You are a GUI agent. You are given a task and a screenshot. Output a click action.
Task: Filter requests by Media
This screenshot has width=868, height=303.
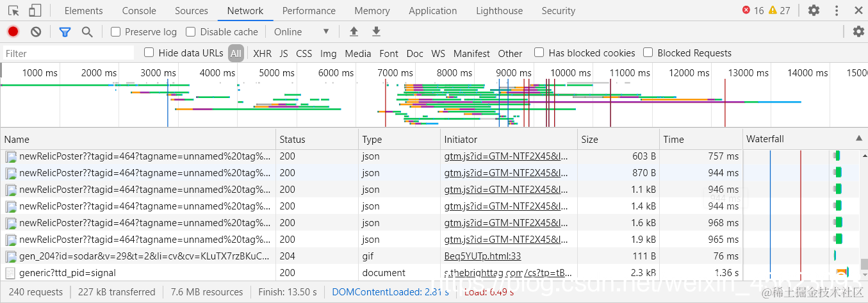click(357, 53)
